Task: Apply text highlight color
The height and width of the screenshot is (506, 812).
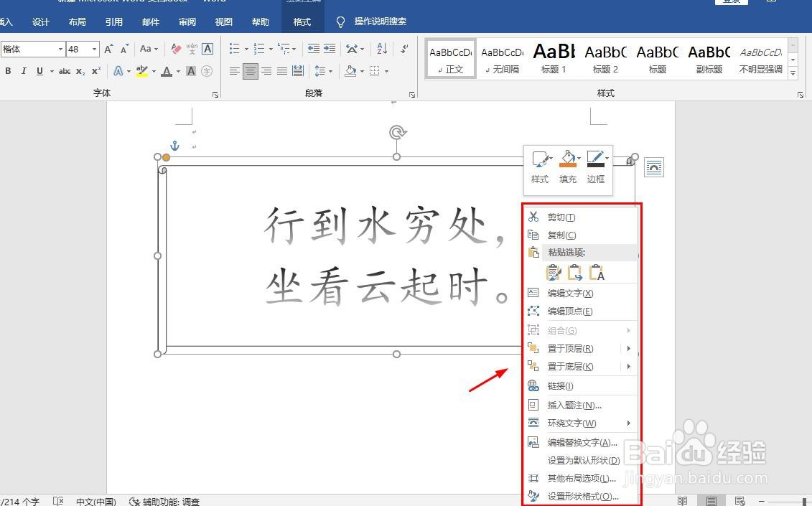Action: coord(141,71)
